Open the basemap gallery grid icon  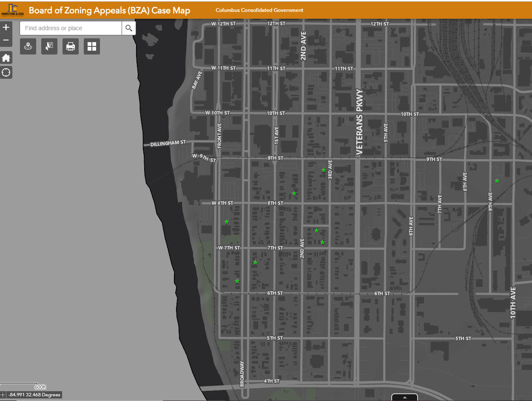[92, 46]
